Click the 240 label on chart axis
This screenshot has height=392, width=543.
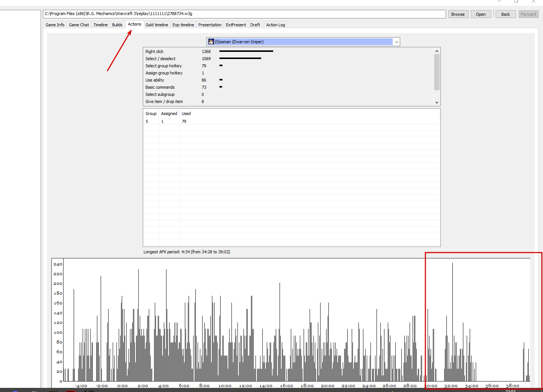[58, 264]
